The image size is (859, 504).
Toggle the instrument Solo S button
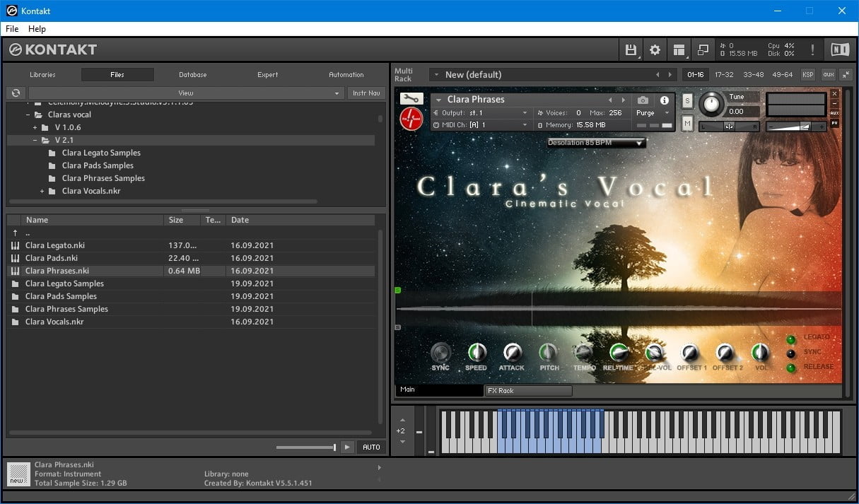tap(687, 101)
